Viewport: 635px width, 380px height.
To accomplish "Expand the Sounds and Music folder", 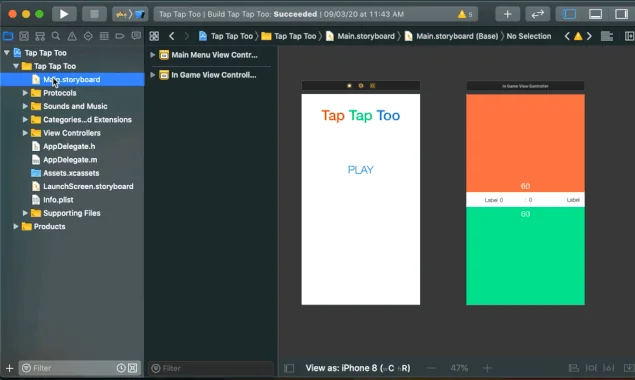I will pos(25,106).
